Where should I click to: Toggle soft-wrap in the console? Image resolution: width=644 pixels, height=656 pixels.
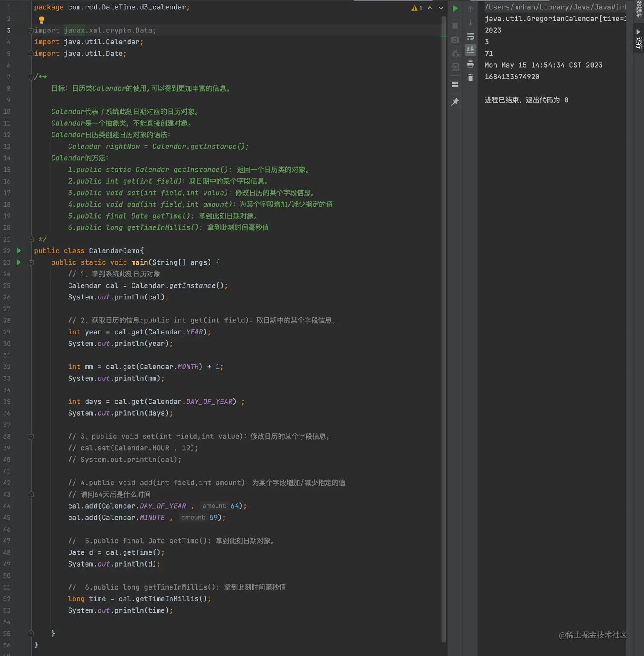[x=470, y=37]
